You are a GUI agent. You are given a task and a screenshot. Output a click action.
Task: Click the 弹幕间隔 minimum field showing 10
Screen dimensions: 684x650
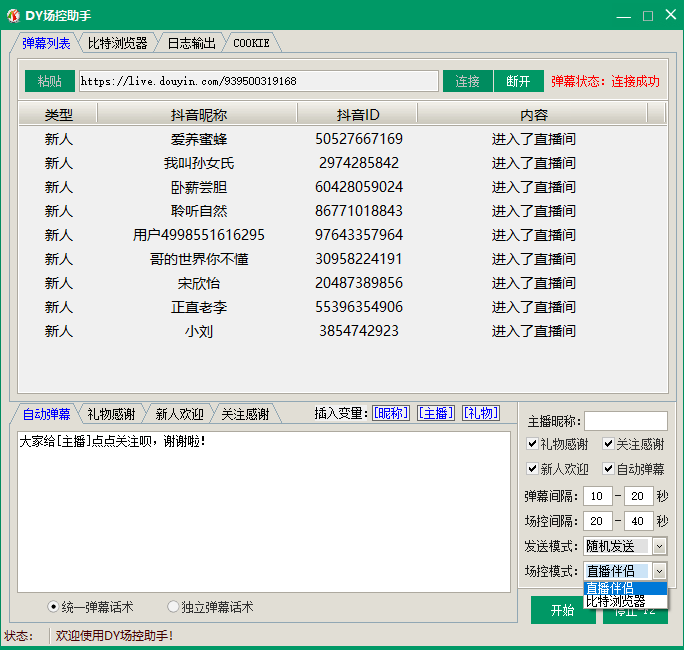pos(598,496)
